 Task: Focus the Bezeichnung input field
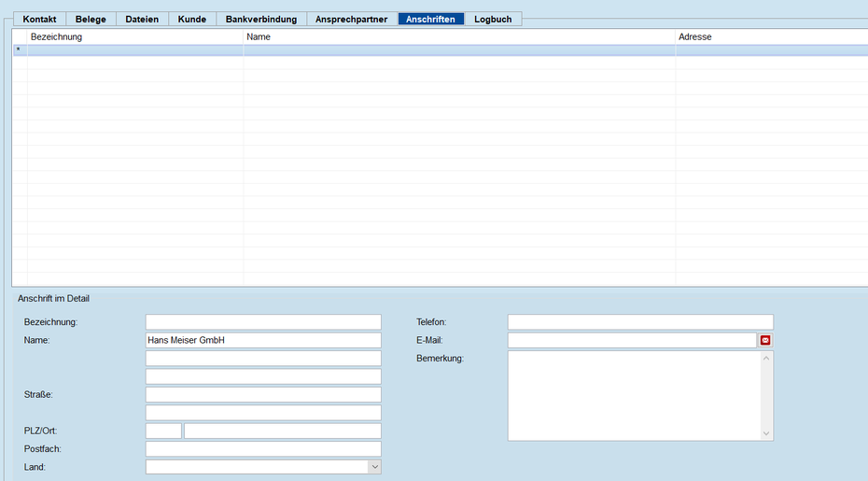263,322
